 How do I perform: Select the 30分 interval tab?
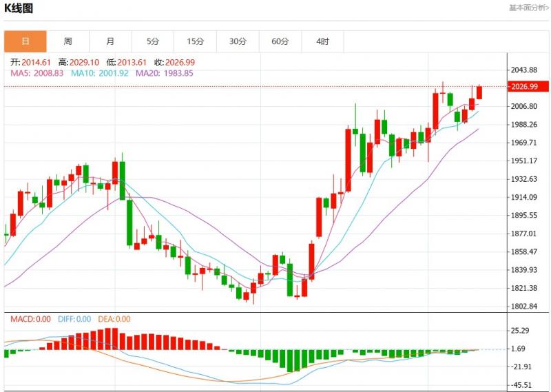(x=238, y=41)
